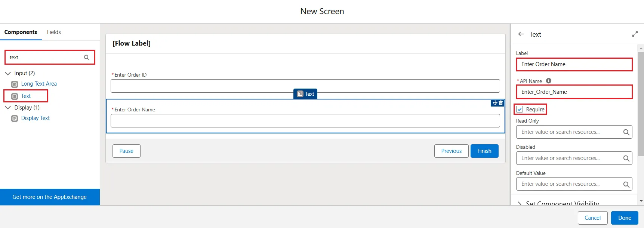
Task: Delete the Enter Order Name component via trash icon
Action: [x=501, y=103]
